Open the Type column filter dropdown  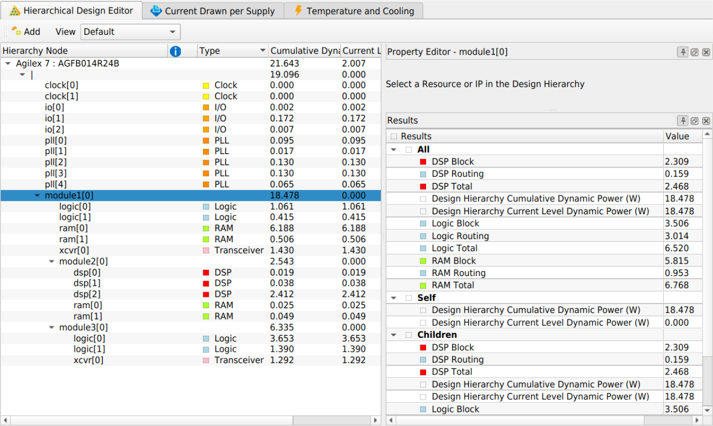click(262, 51)
